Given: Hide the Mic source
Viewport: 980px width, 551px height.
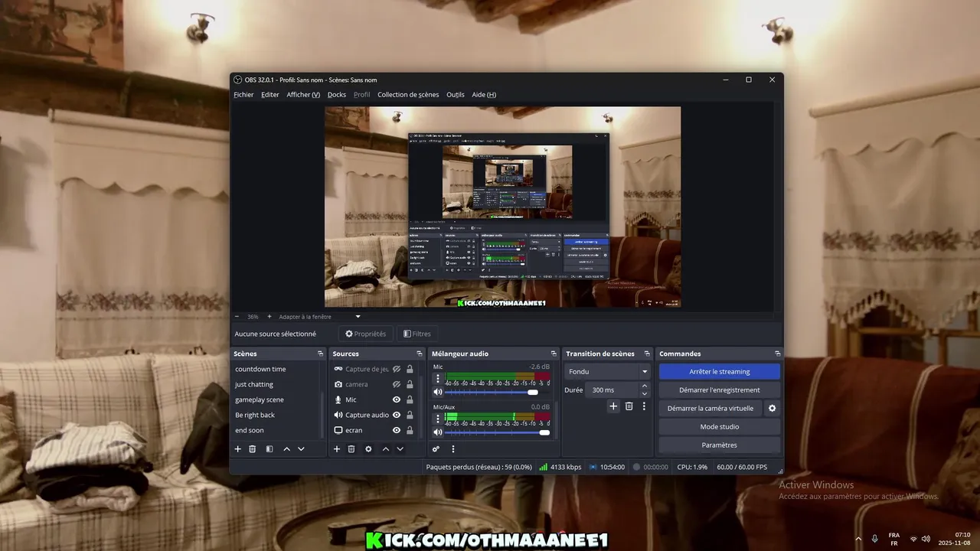Looking at the screenshot, I should 397,399.
